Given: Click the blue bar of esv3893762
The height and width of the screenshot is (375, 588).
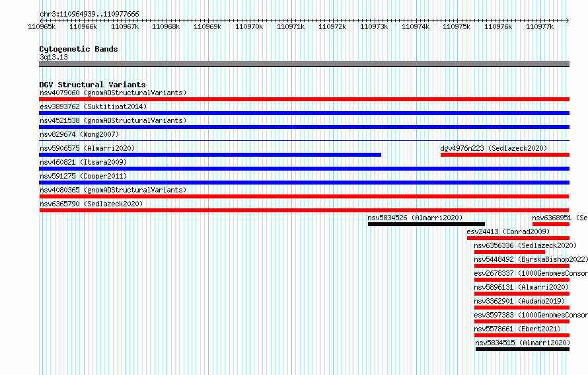Looking at the screenshot, I should [x=304, y=113].
